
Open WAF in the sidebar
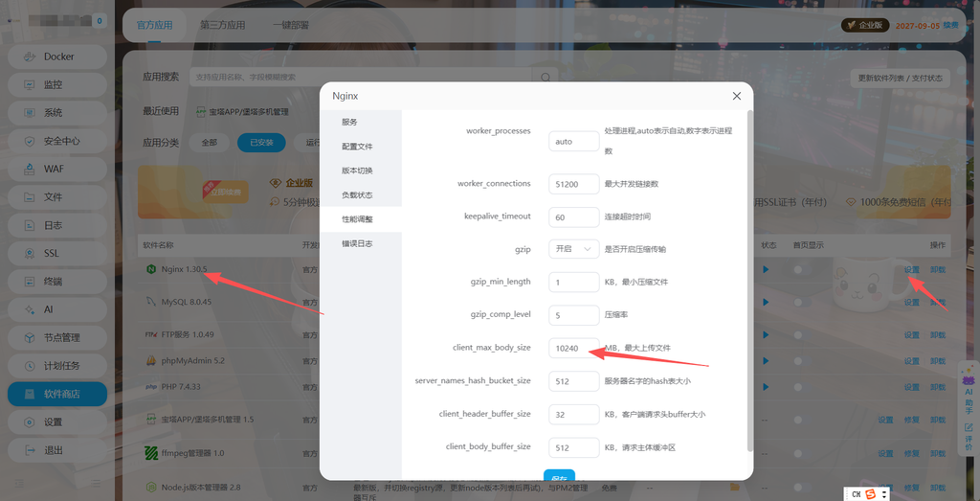[x=56, y=169]
